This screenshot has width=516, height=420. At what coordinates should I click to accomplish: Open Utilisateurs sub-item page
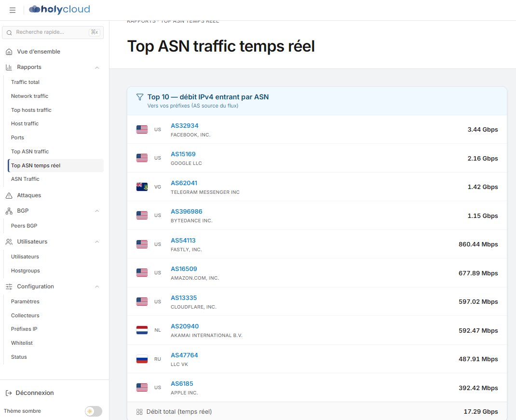tap(25, 257)
